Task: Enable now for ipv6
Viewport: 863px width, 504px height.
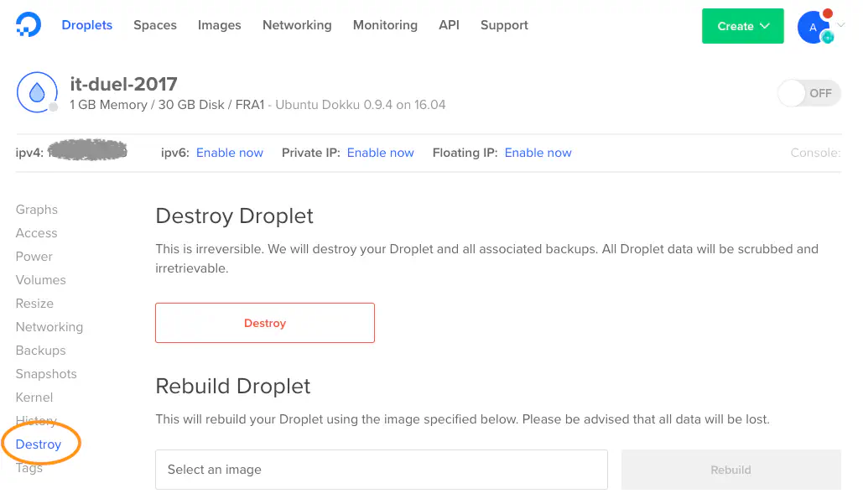Action: [230, 153]
